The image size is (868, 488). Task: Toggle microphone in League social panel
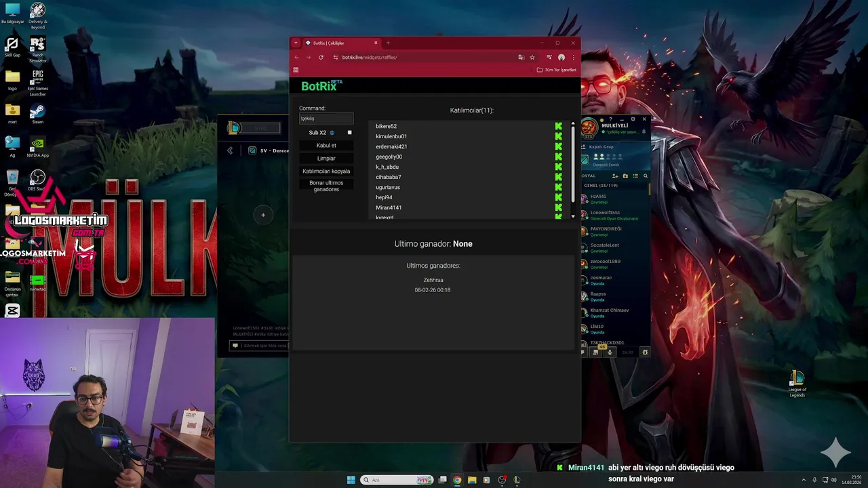click(610, 352)
